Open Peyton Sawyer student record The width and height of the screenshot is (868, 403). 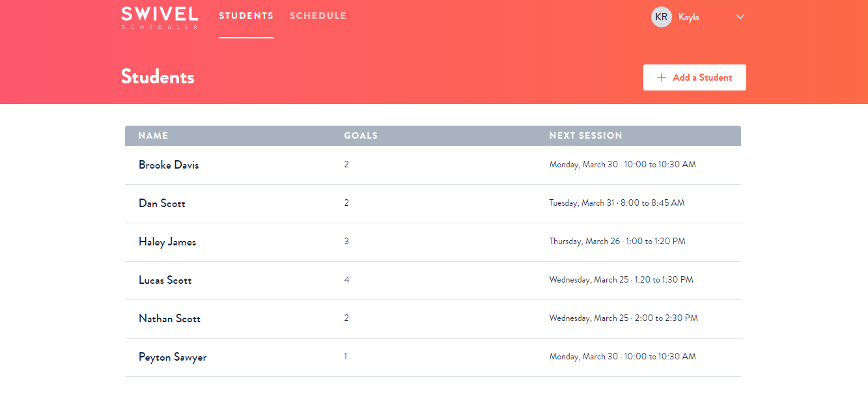click(x=173, y=357)
